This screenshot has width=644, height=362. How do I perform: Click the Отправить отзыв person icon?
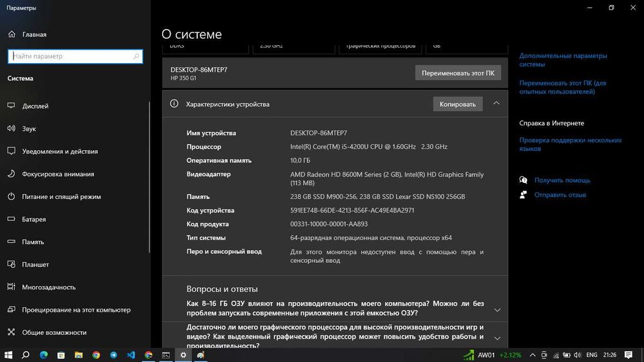coord(523,195)
